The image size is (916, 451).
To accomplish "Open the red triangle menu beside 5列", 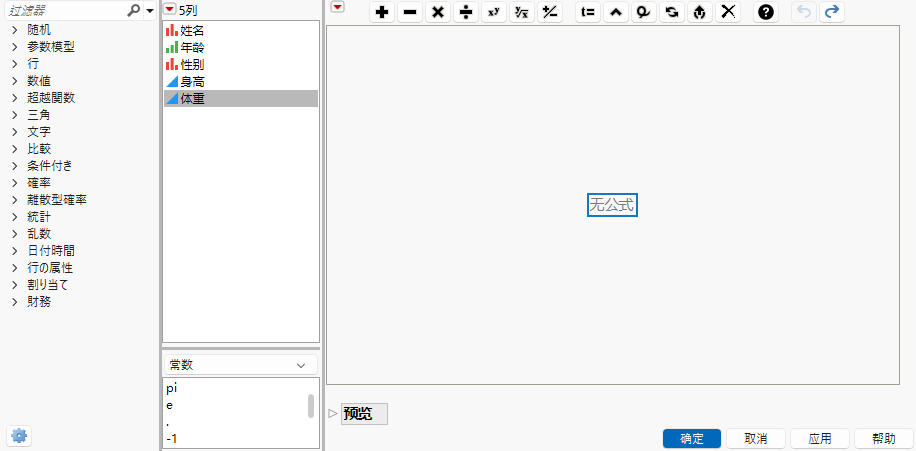I will (169, 9).
